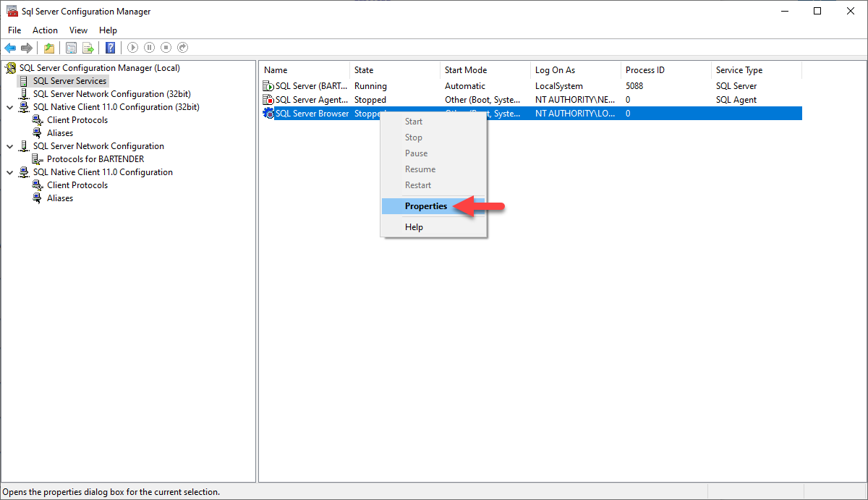Select Client Protocols under the last node
The width and height of the screenshot is (868, 500).
click(x=77, y=185)
